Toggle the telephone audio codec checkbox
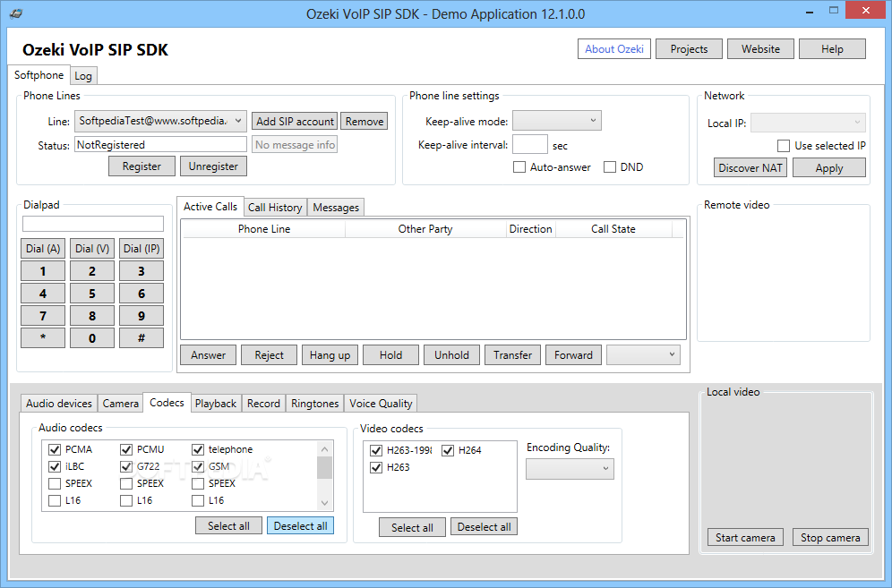This screenshot has height=588, width=892. pos(198,449)
